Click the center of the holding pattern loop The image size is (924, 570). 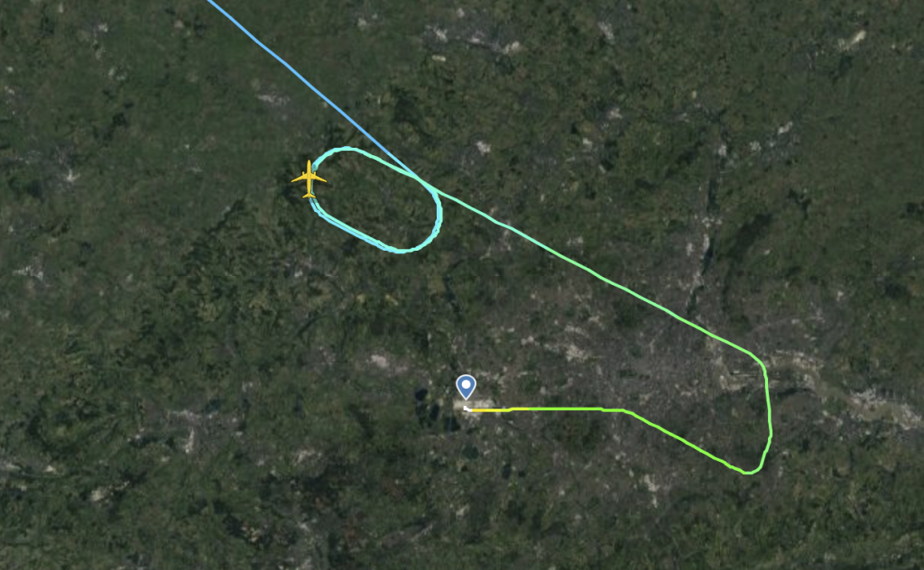[377, 200]
